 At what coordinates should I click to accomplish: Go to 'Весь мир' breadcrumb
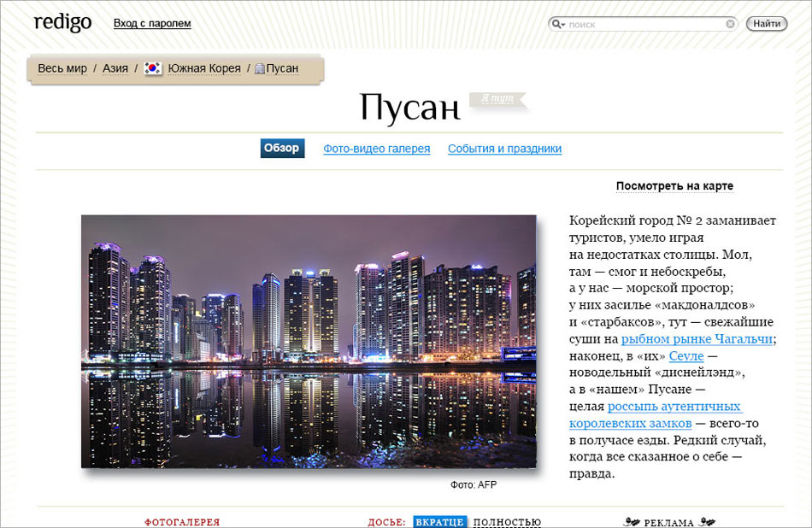[x=62, y=68]
